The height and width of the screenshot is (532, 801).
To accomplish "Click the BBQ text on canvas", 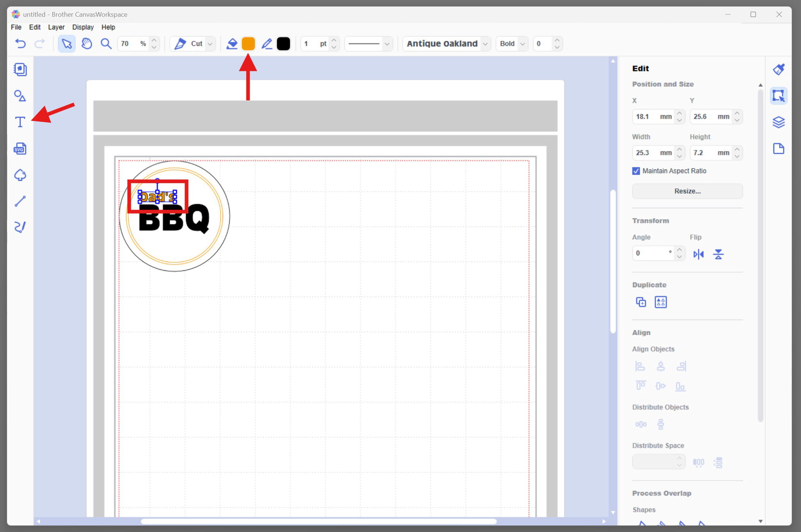I will click(x=174, y=219).
